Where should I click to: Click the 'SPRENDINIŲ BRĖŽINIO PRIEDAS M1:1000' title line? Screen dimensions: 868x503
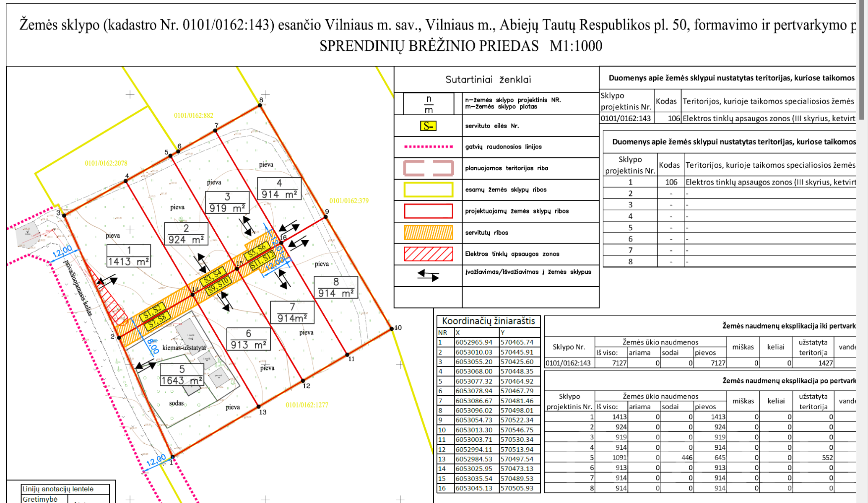461,46
